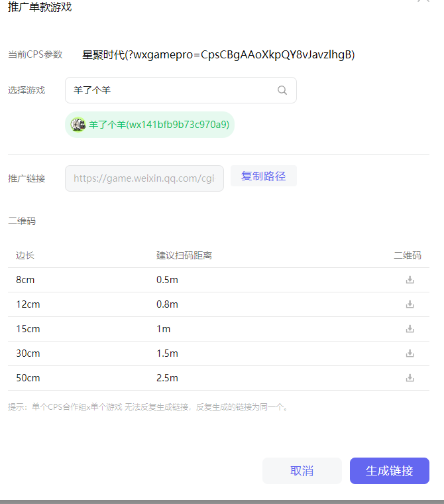Download the 15cm QR code
This screenshot has height=504, width=444.
click(x=410, y=329)
